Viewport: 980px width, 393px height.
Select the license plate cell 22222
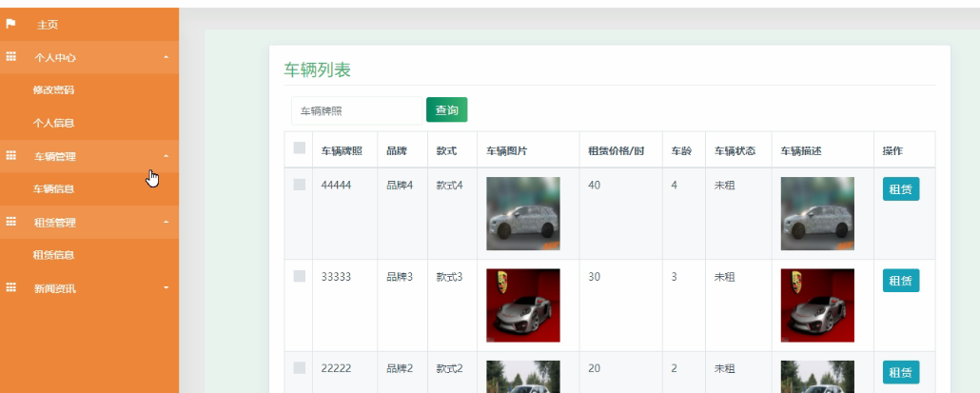tap(336, 368)
